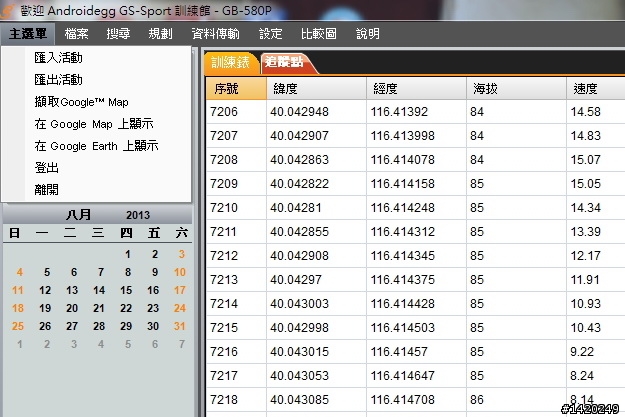Switch to the 訓練錶 tab
The height and width of the screenshot is (417, 625).
pyautogui.click(x=230, y=63)
